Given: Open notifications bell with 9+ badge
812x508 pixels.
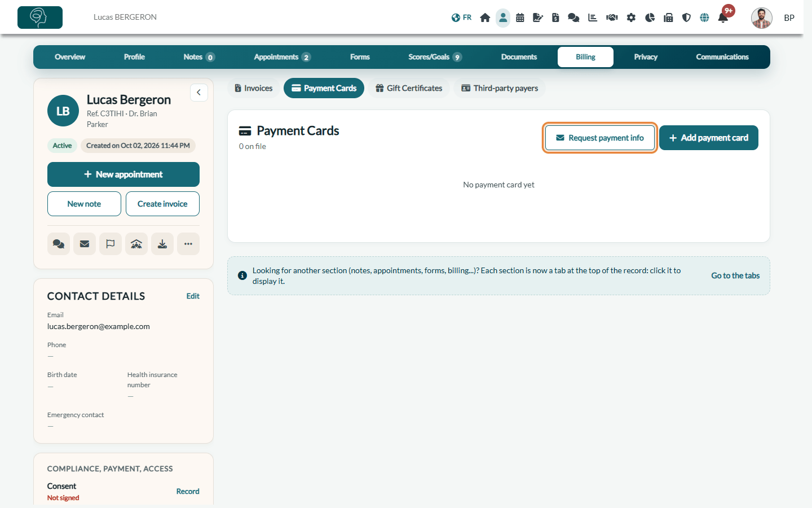Looking at the screenshot, I should point(723,17).
